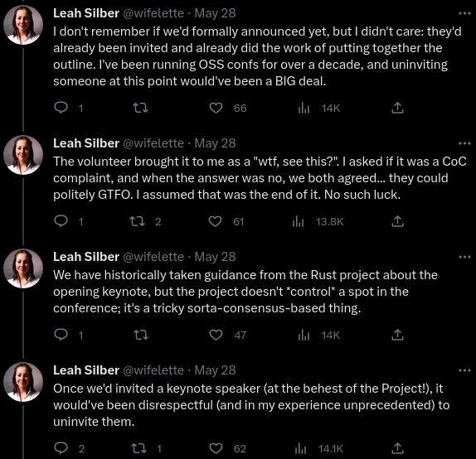Share the tweet about running OSS confs
The width and height of the screenshot is (476, 459).
[397, 108]
